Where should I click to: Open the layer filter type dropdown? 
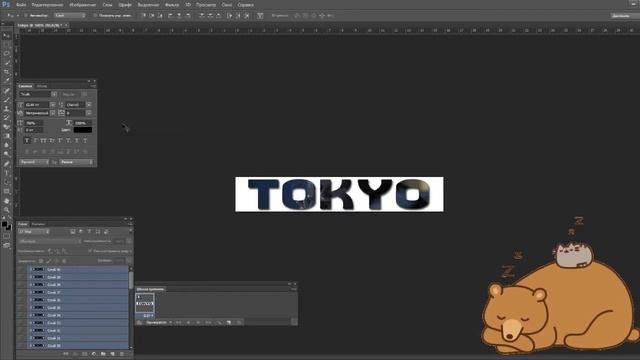(x=34, y=231)
